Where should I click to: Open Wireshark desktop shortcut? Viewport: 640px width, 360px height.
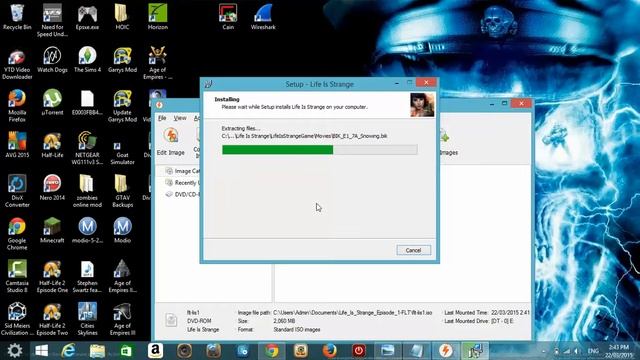263,17
